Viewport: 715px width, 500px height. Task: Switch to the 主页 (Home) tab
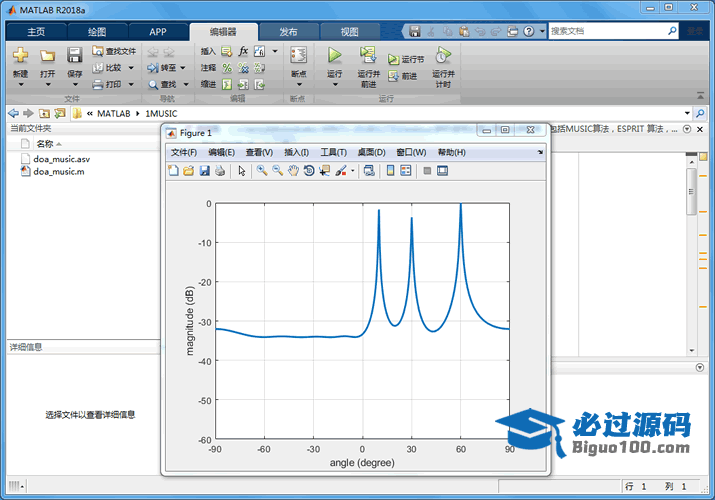pyautogui.click(x=36, y=31)
